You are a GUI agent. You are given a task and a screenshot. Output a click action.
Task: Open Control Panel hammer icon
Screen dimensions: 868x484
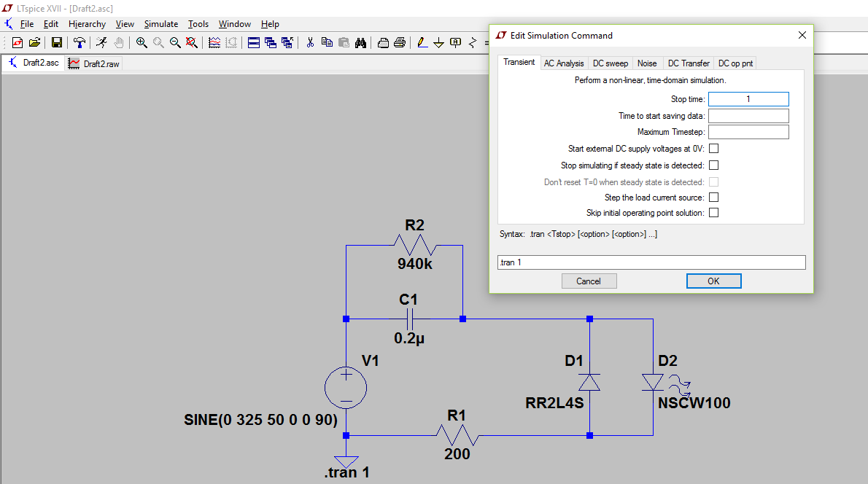80,42
